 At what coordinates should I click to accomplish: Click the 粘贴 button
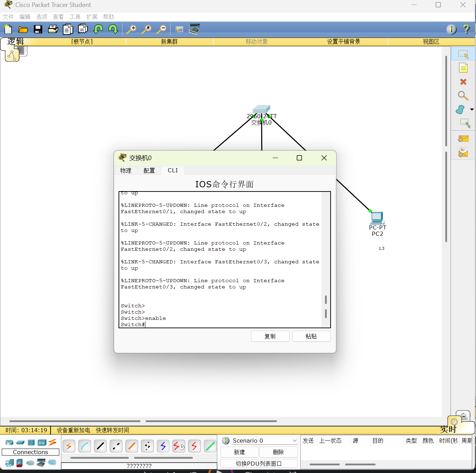click(x=311, y=336)
